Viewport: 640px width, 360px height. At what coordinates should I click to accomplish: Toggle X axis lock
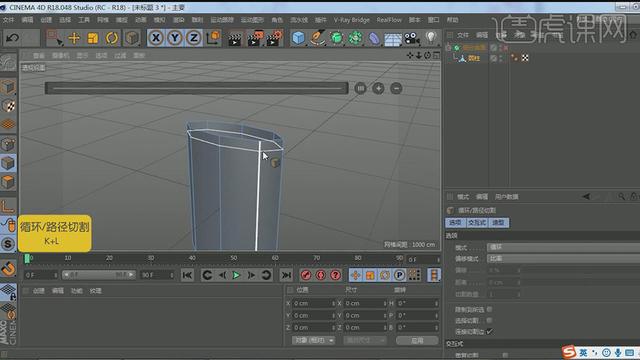(156, 38)
